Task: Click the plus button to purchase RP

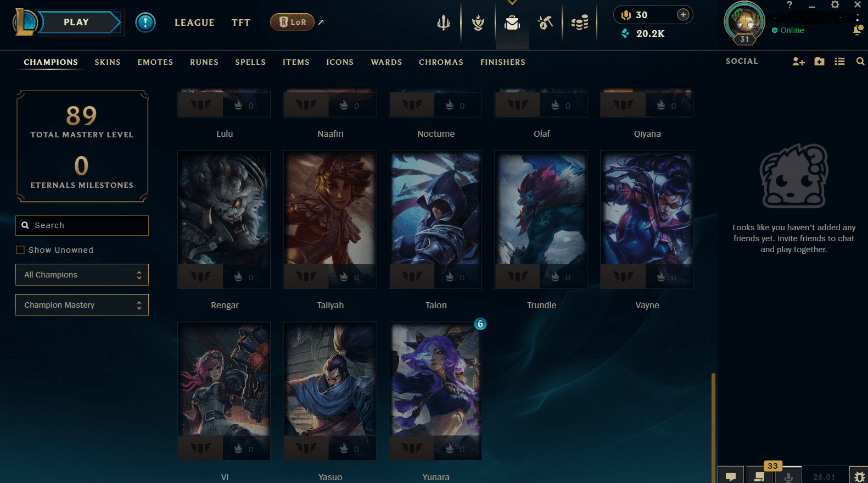Action: [x=683, y=15]
